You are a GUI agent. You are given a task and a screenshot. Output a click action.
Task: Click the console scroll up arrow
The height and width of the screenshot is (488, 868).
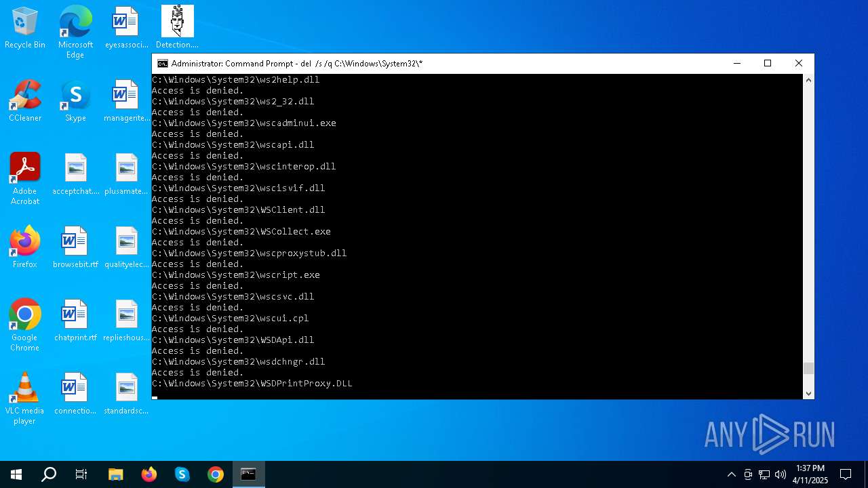point(808,80)
